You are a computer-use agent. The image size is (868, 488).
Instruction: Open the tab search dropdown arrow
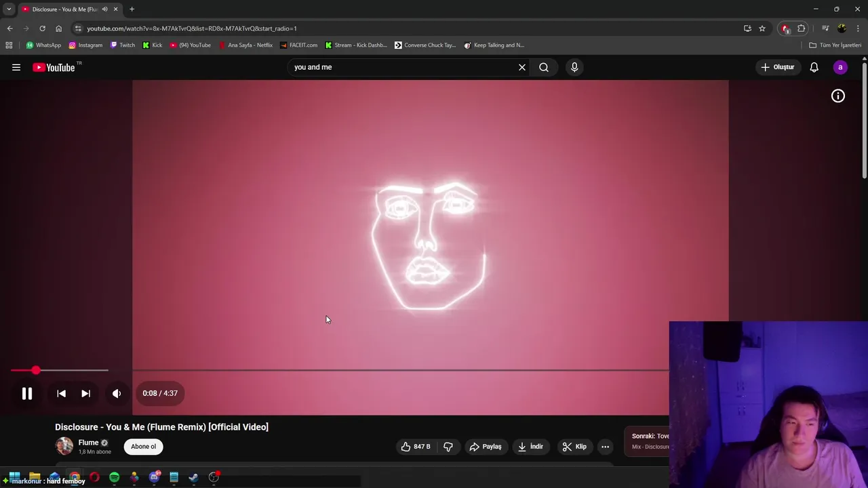pos(9,9)
